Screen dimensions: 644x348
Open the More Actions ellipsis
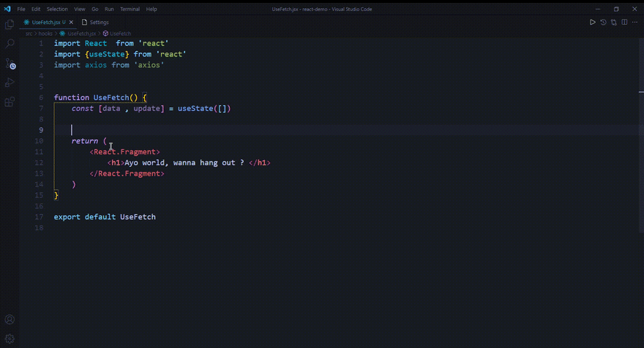[x=635, y=22]
